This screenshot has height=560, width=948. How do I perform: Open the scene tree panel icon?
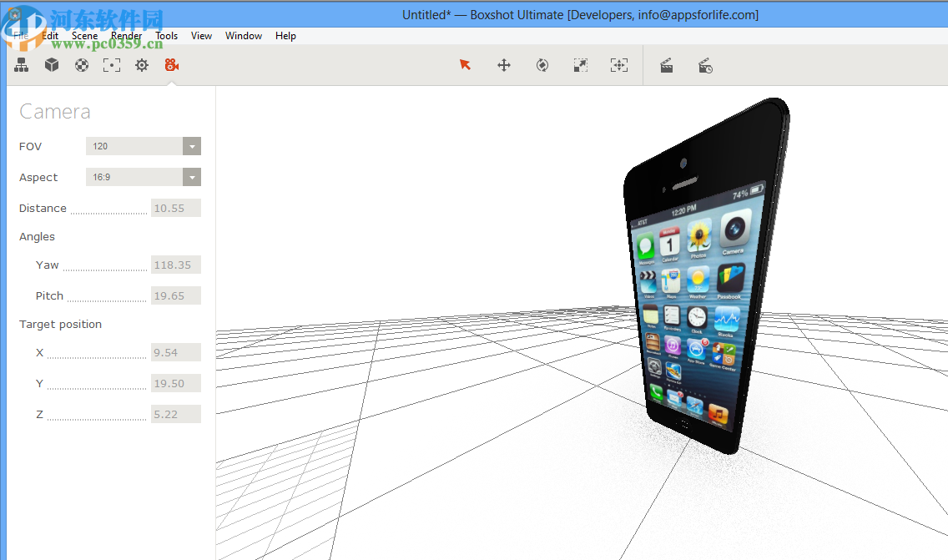(x=22, y=65)
